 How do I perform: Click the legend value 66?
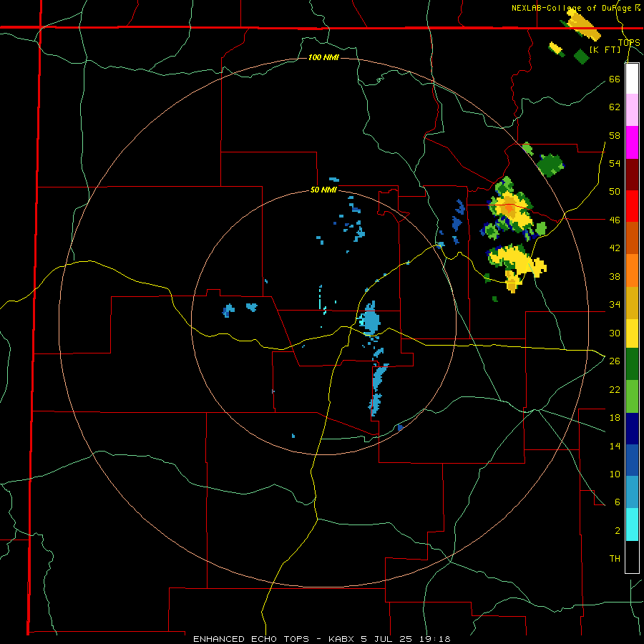615,79
